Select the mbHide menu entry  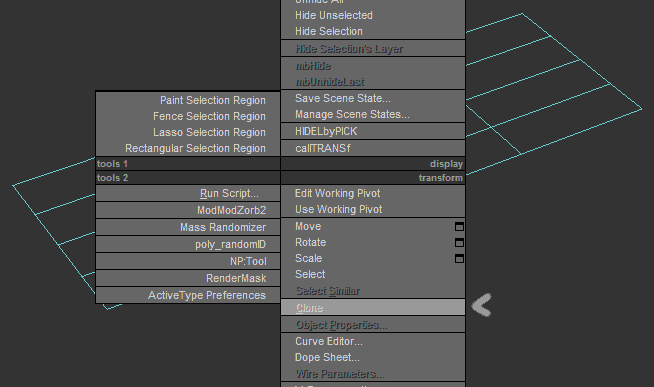(x=373, y=66)
